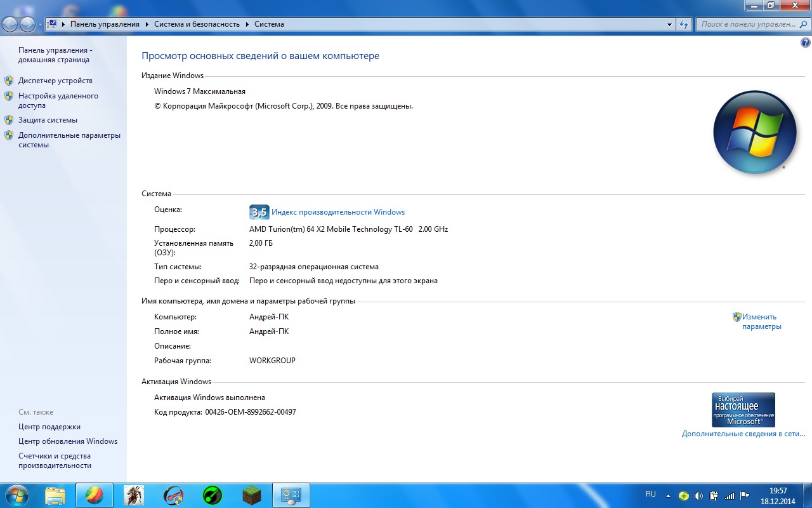The height and width of the screenshot is (508, 812).
Task: Open the recent pages dropdown arrow
Action: [x=41, y=25]
